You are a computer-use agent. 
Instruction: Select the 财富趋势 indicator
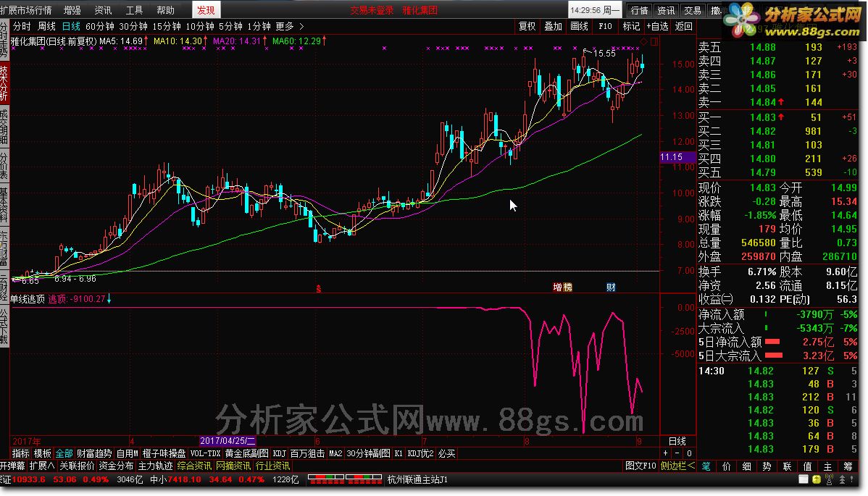pyautogui.click(x=95, y=453)
